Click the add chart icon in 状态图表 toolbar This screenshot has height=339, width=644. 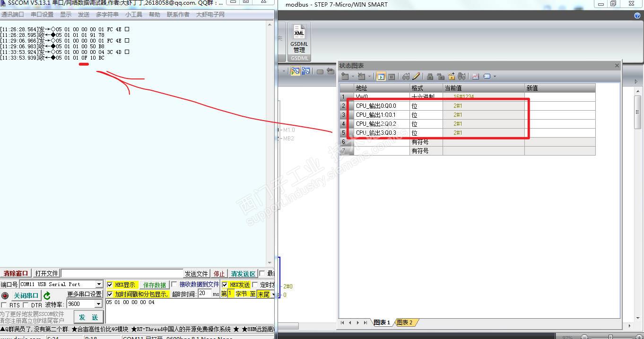[345, 76]
